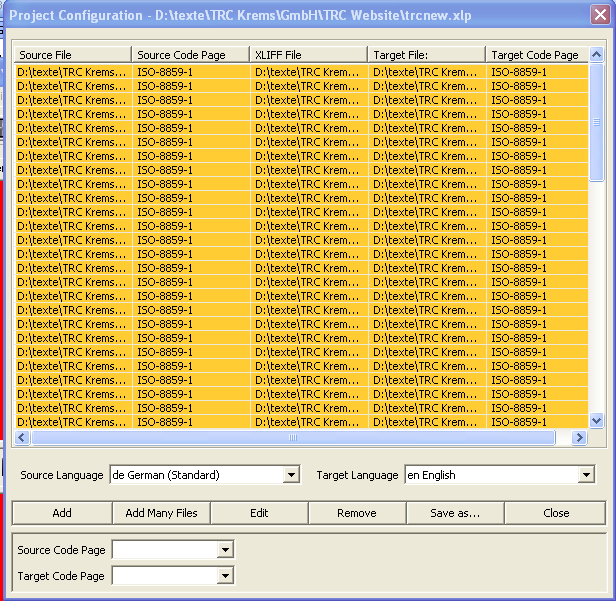Click Remove to delete the selected file

pyautogui.click(x=357, y=513)
